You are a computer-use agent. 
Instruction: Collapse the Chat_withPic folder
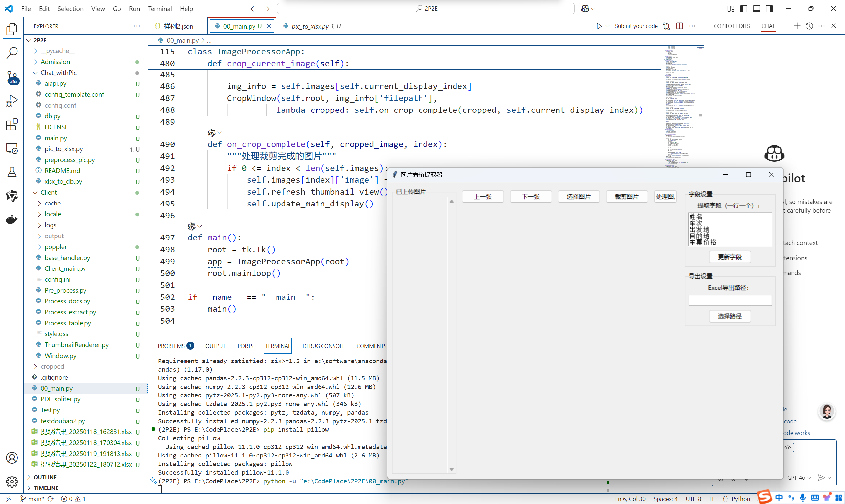[58, 73]
